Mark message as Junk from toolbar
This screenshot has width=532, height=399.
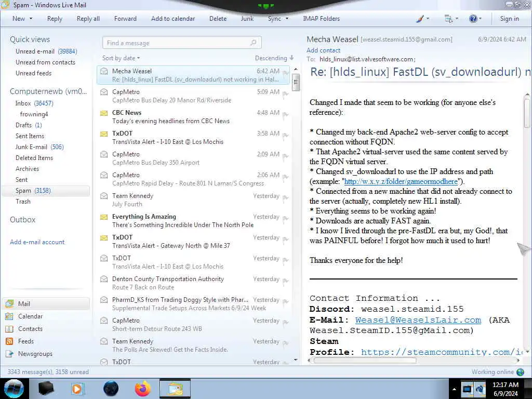(247, 19)
